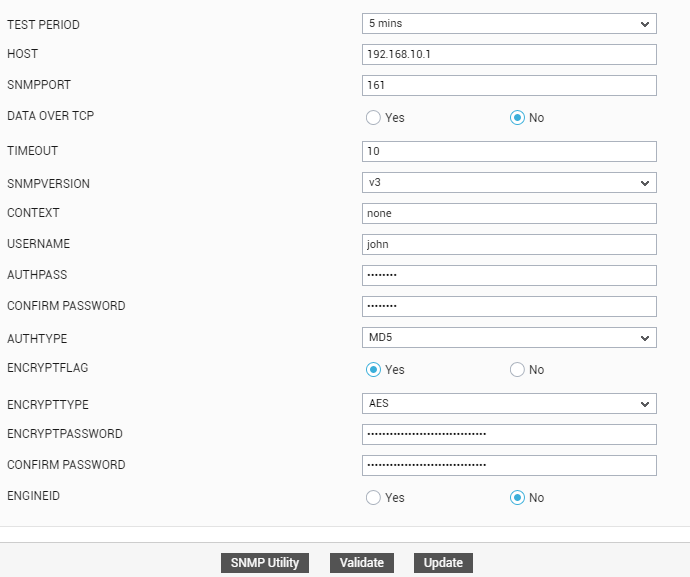Open the TEST PERIOD dropdown

pyautogui.click(x=509, y=23)
